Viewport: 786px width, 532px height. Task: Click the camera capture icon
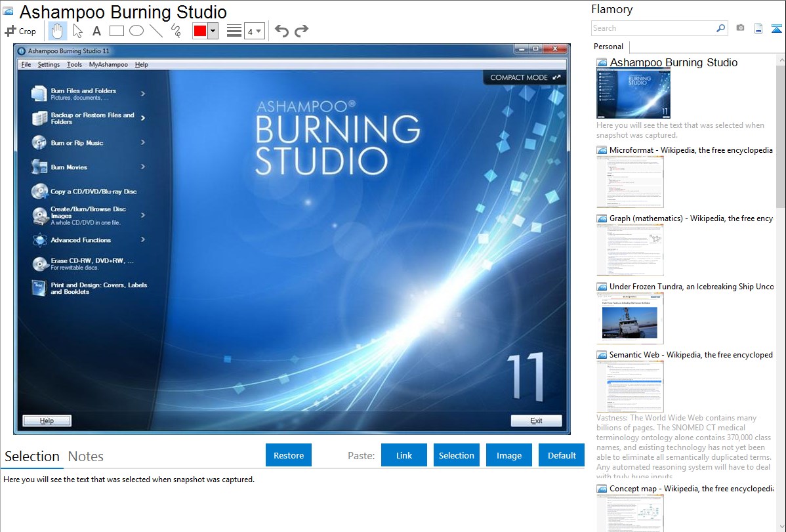[x=740, y=28]
